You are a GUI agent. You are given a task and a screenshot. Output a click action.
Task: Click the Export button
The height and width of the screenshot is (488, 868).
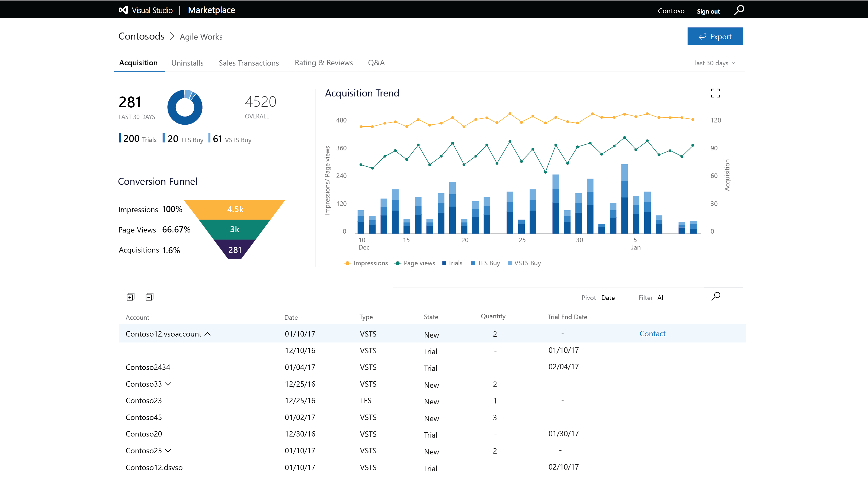pos(715,36)
